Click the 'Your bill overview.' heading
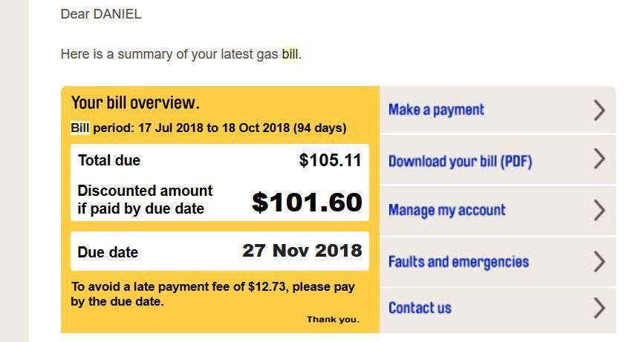 (135, 102)
